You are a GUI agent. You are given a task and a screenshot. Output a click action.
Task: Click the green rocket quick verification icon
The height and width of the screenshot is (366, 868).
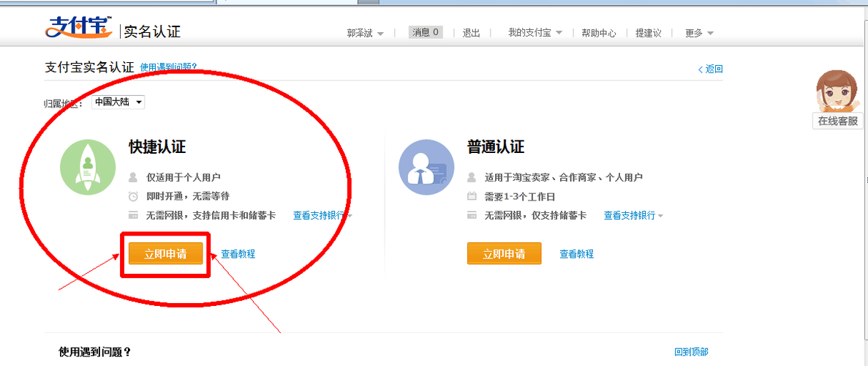[88, 167]
